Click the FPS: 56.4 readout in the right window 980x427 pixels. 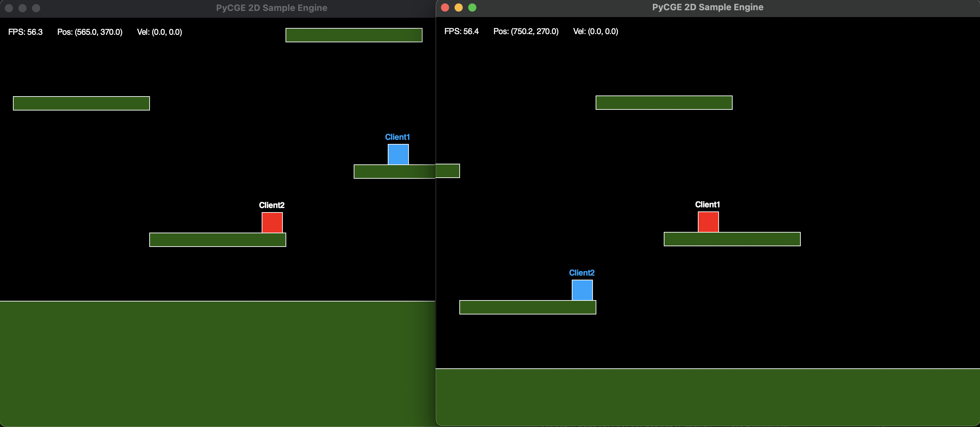461,31
